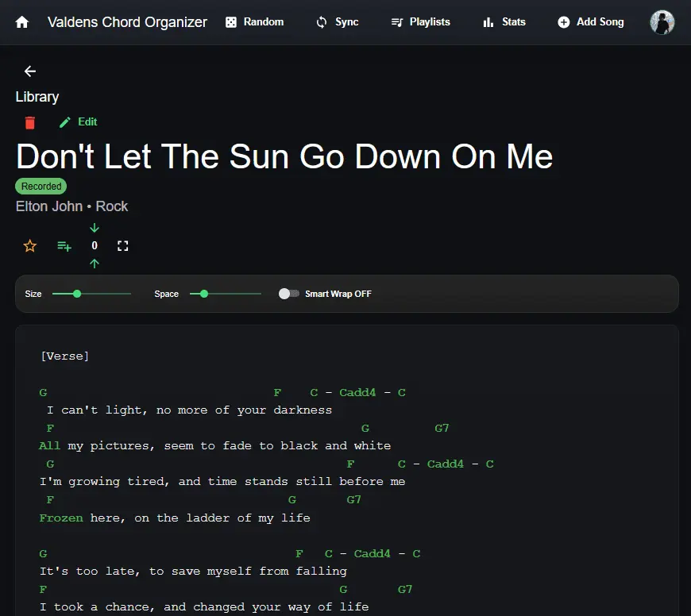The height and width of the screenshot is (616, 691).
Task: Click the transpose value 0
Action: [95, 246]
